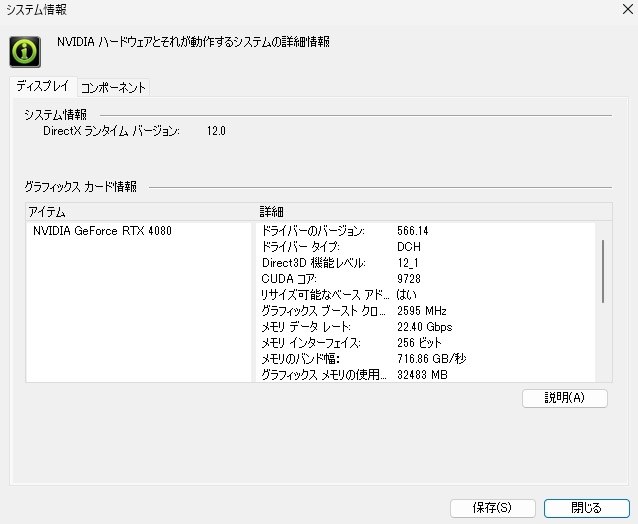The height and width of the screenshot is (524, 638).
Task: Click boost clock value 2595 MHz
Action: tap(422, 311)
